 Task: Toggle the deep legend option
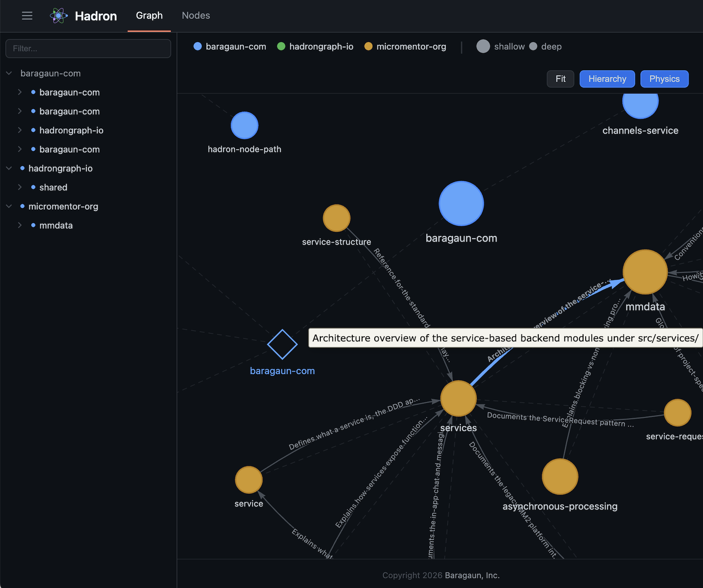tap(533, 46)
